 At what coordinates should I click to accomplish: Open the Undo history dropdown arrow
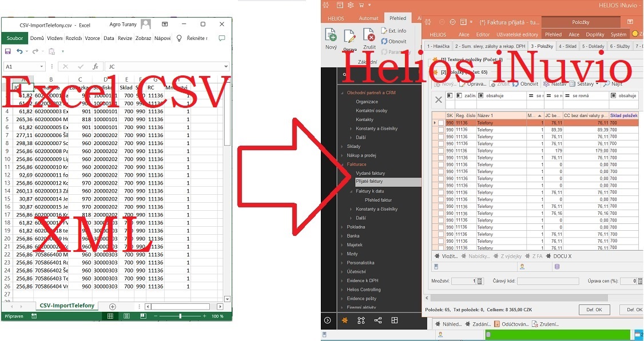pyautogui.click(x=27, y=51)
